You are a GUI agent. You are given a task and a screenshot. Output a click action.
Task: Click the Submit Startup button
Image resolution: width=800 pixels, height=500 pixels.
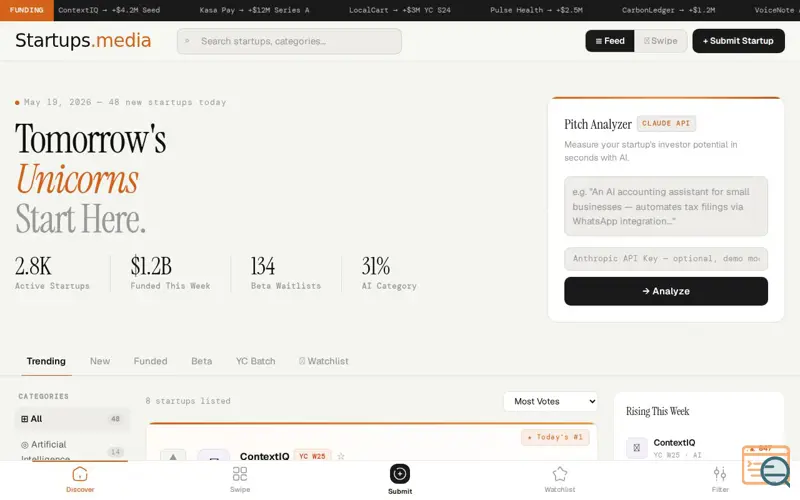click(x=738, y=41)
